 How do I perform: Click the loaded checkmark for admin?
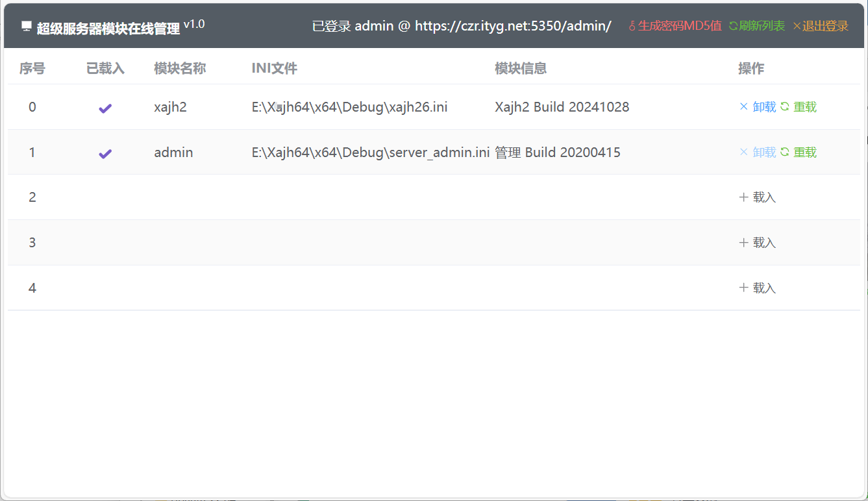[105, 153]
